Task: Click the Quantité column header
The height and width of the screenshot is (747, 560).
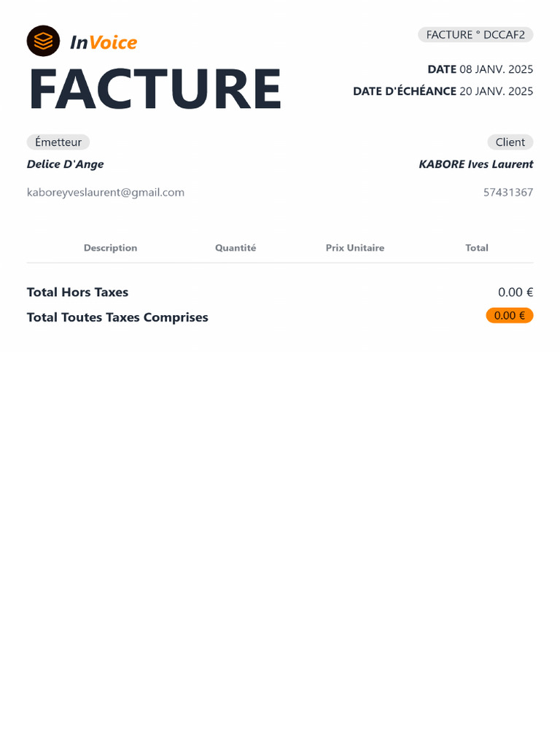Action: 236,248
